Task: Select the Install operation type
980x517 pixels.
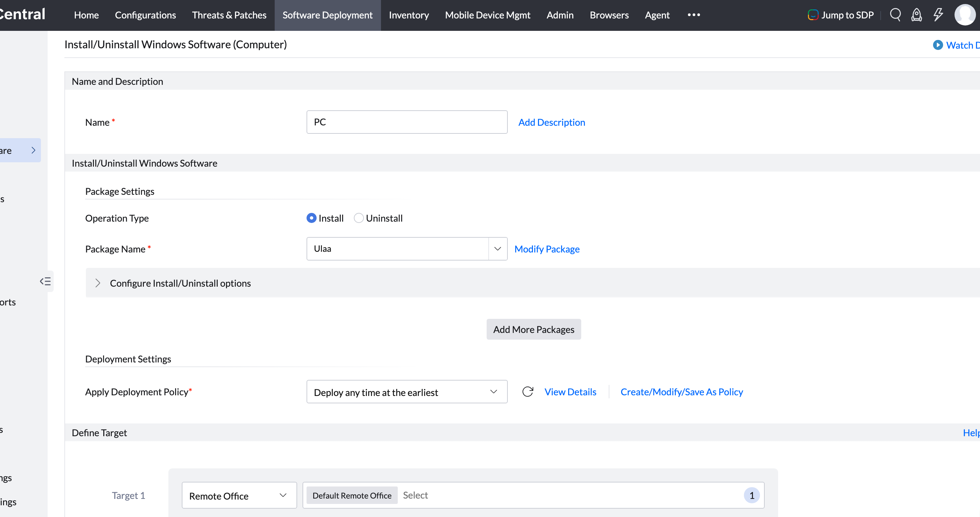Action: tap(311, 218)
